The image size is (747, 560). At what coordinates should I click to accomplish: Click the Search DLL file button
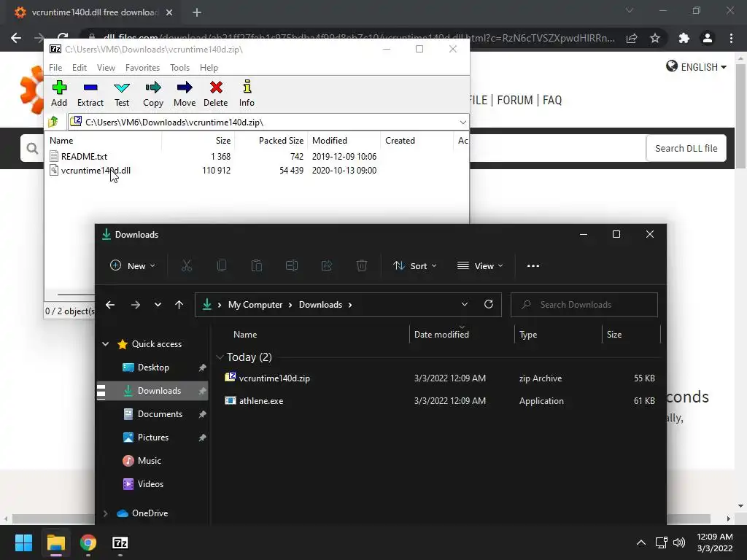[686, 148]
